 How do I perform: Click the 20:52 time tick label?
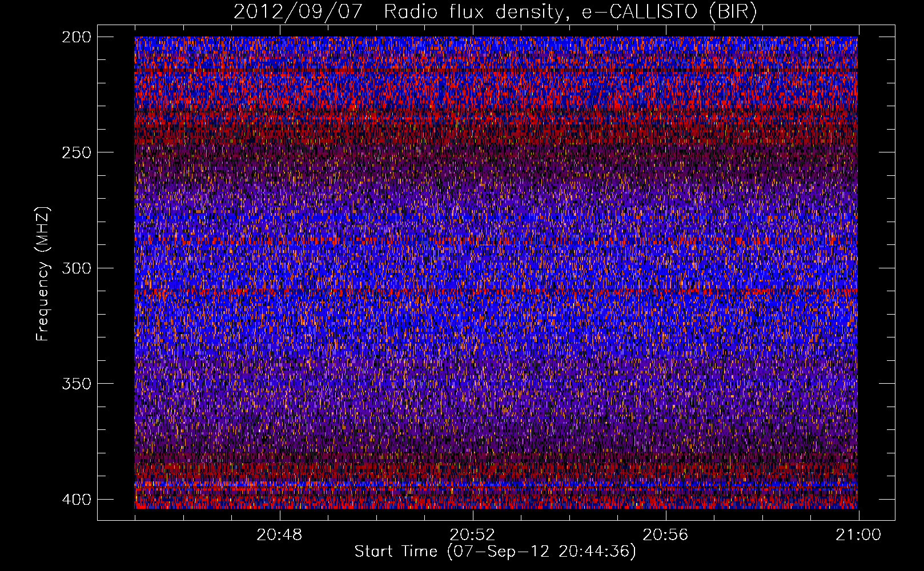tap(472, 535)
